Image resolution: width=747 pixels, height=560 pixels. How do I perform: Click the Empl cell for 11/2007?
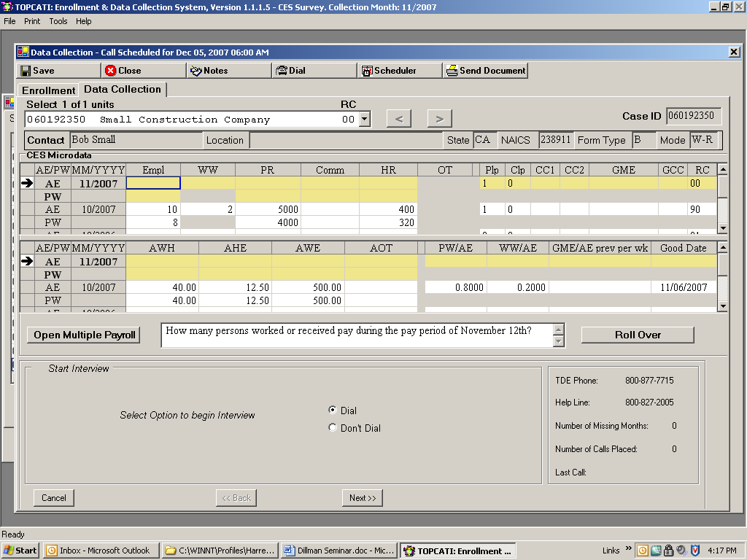[153, 183]
